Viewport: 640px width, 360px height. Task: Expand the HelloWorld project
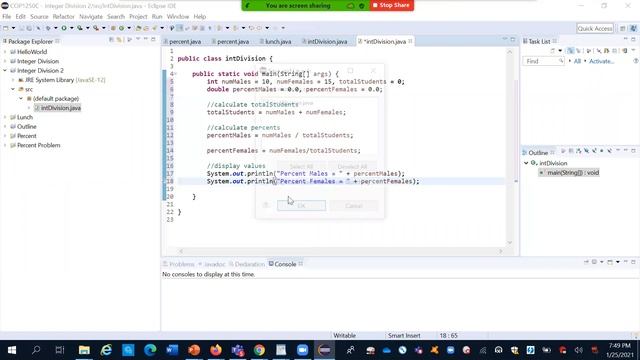click(5, 52)
